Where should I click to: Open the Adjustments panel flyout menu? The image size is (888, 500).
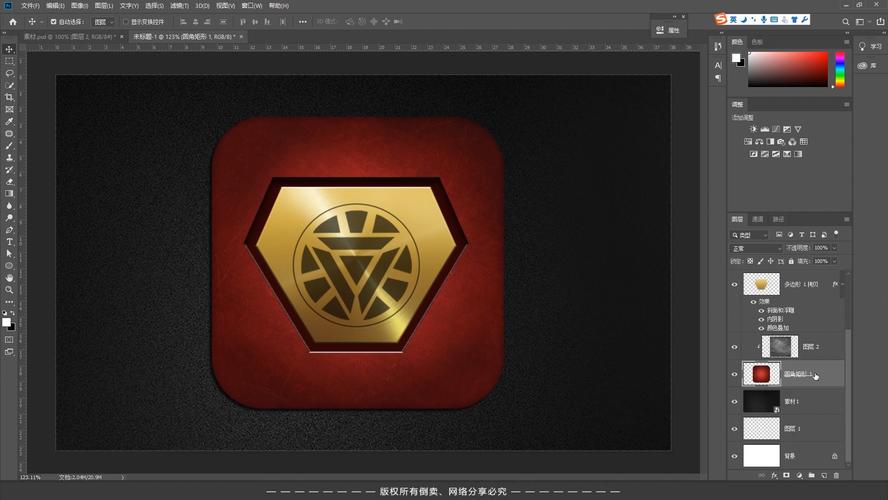[847, 104]
